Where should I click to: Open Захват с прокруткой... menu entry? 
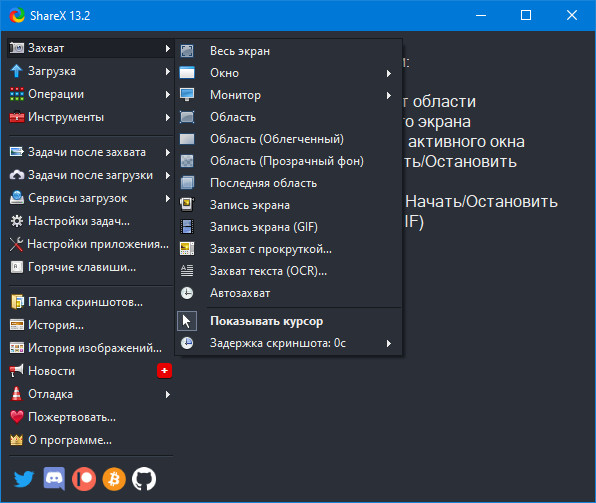288,249
